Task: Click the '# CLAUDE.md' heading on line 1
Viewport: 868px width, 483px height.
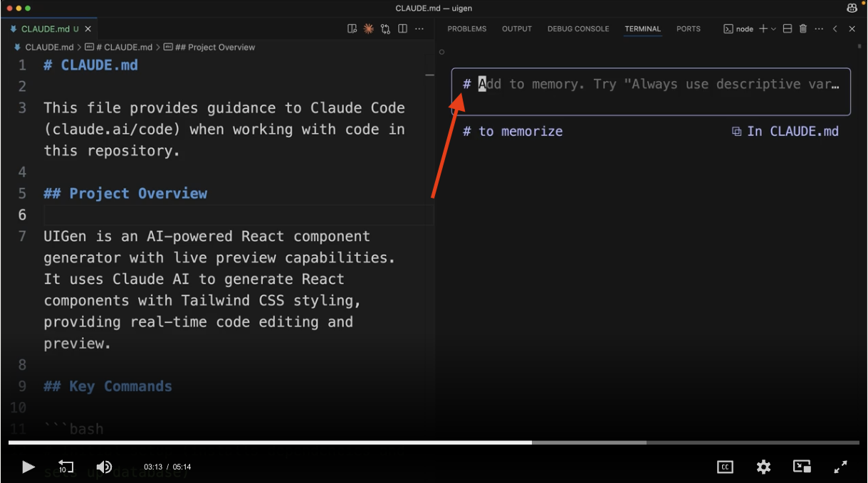Action: pos(90,65)
